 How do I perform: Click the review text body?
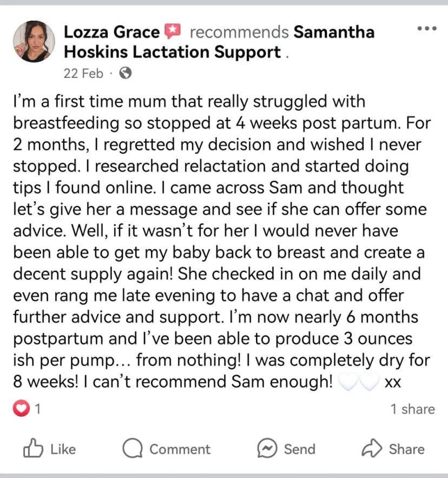222,241
